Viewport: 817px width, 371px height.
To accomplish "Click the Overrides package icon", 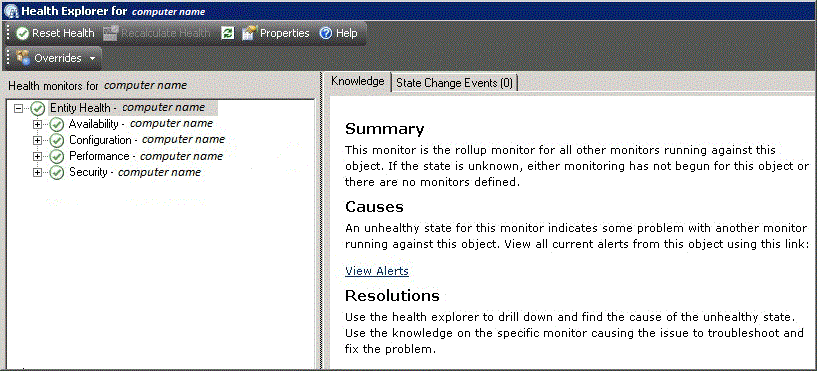I will pos(23,58).
